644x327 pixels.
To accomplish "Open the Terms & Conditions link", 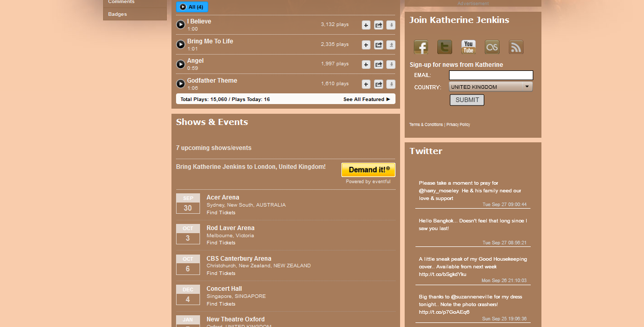I will tap(426, 124).
